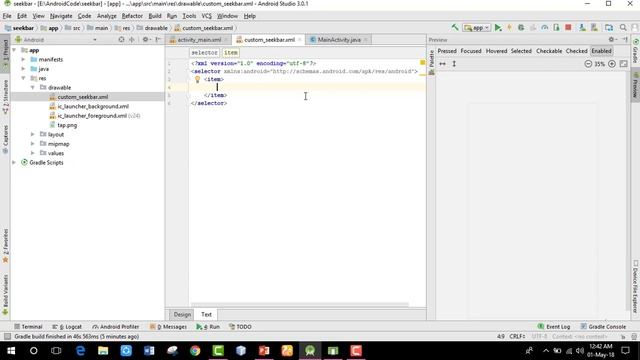
Task: Select ic_launcher_background.xml file
Action: (x=93, y=106)
